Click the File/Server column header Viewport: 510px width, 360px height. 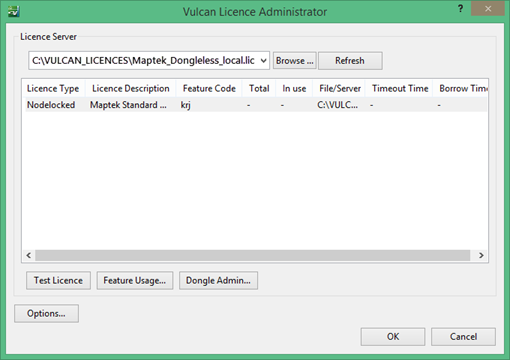coord(340,88)
